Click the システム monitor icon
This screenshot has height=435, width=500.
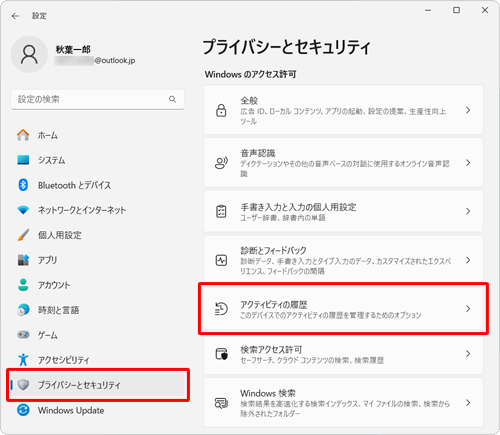[x=23, y=160]
